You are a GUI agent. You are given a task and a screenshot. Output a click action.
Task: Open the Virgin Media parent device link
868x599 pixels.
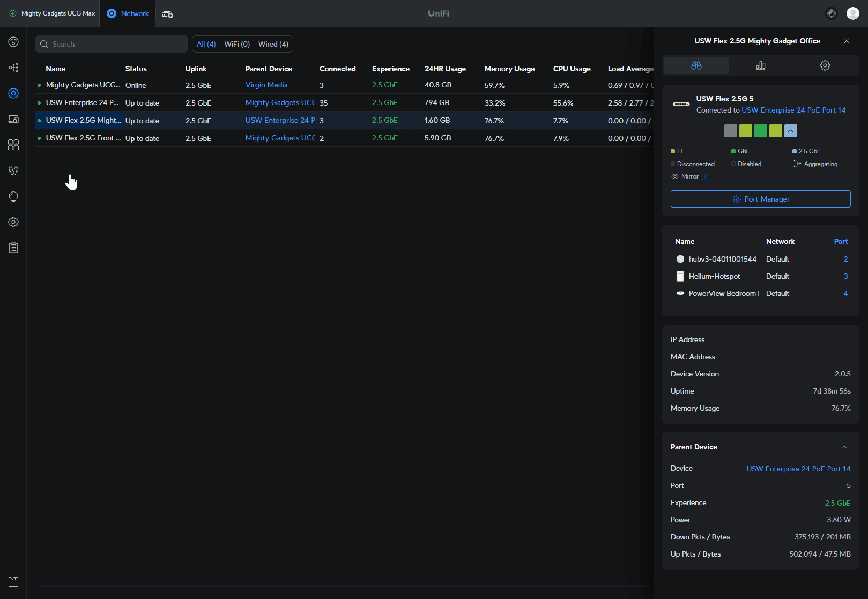pos(266,85)
